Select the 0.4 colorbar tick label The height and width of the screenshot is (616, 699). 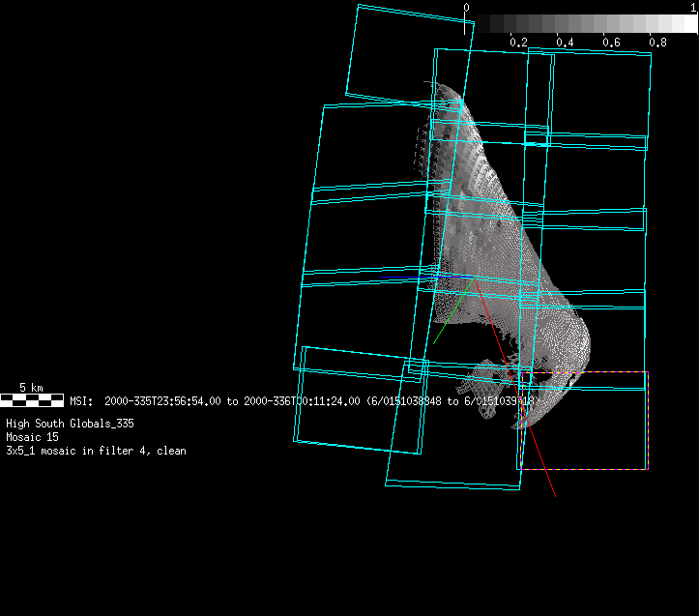point(565,43)
